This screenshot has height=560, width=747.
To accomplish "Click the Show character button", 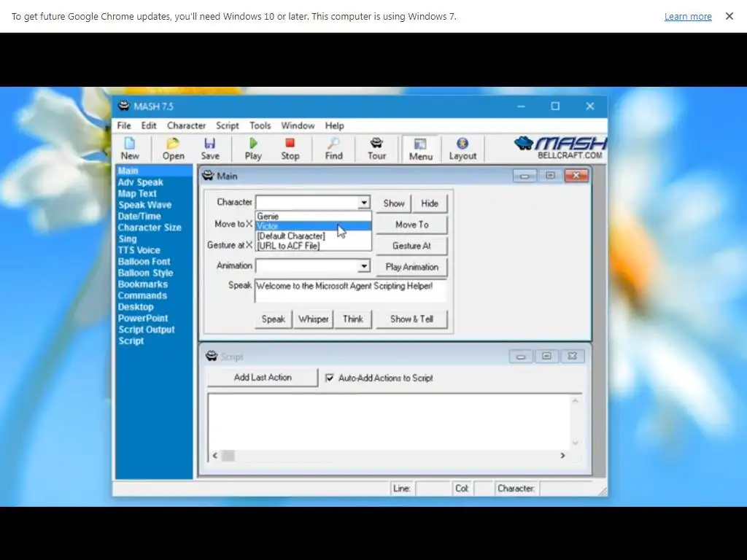I will (393, 203).
